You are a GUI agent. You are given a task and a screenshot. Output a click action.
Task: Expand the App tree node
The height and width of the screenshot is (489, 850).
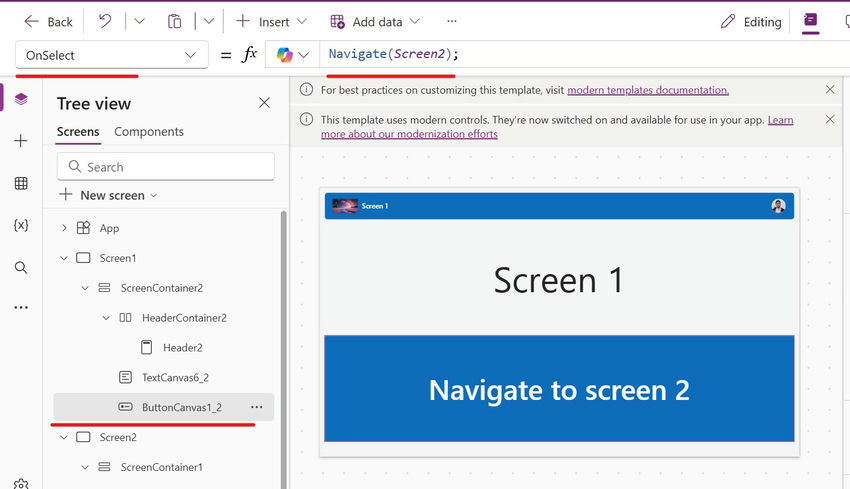point(64,228)
